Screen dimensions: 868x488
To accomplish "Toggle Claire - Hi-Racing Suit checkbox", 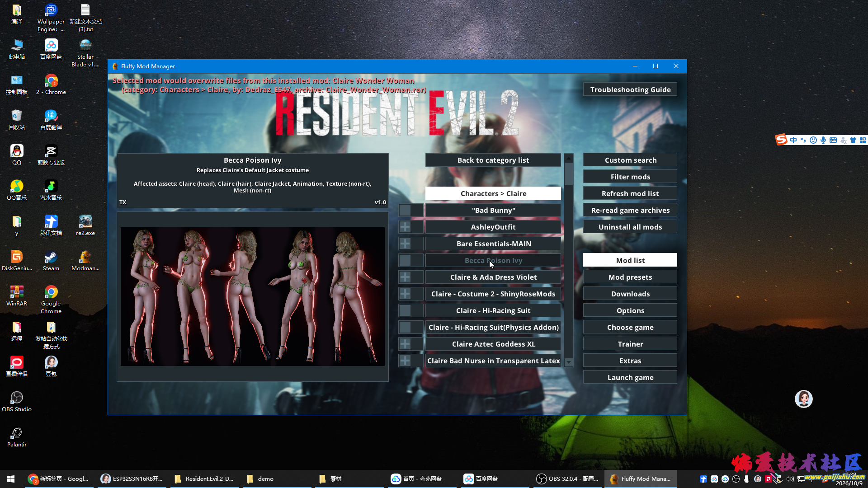I will 405,310.
